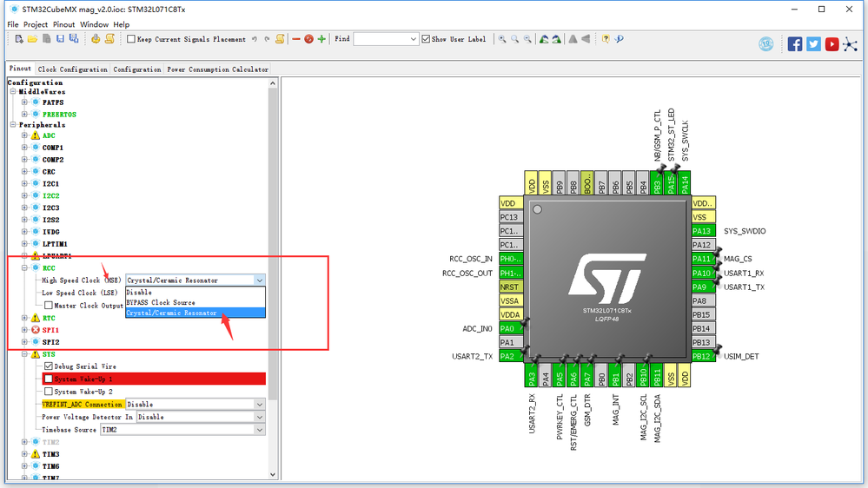Click the undo arrow in the toolbar

point(255,39)
